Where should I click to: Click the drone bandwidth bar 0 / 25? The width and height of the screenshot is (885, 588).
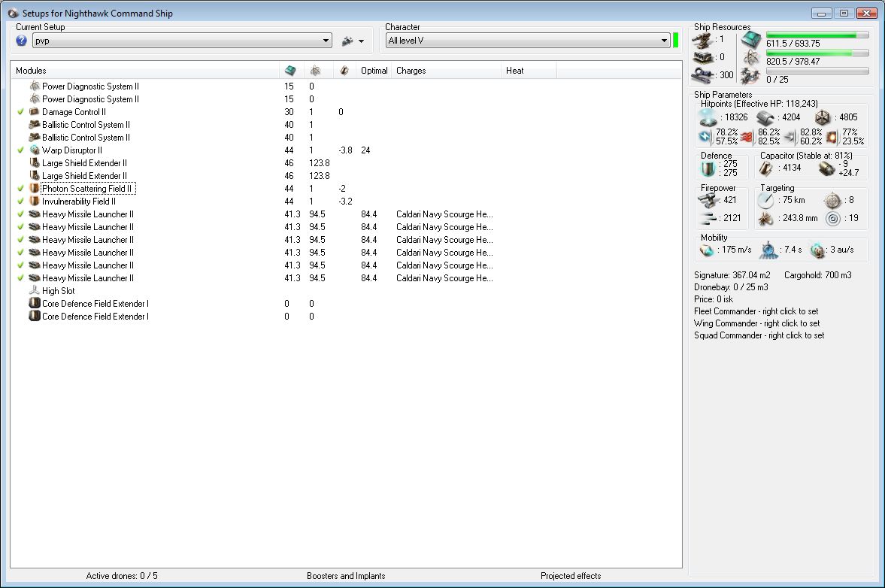click(817, 71)
